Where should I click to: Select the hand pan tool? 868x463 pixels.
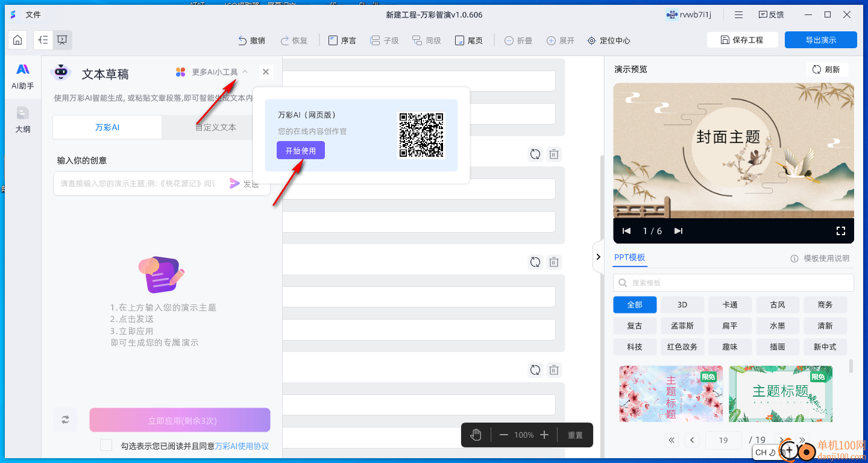[476, 435]
